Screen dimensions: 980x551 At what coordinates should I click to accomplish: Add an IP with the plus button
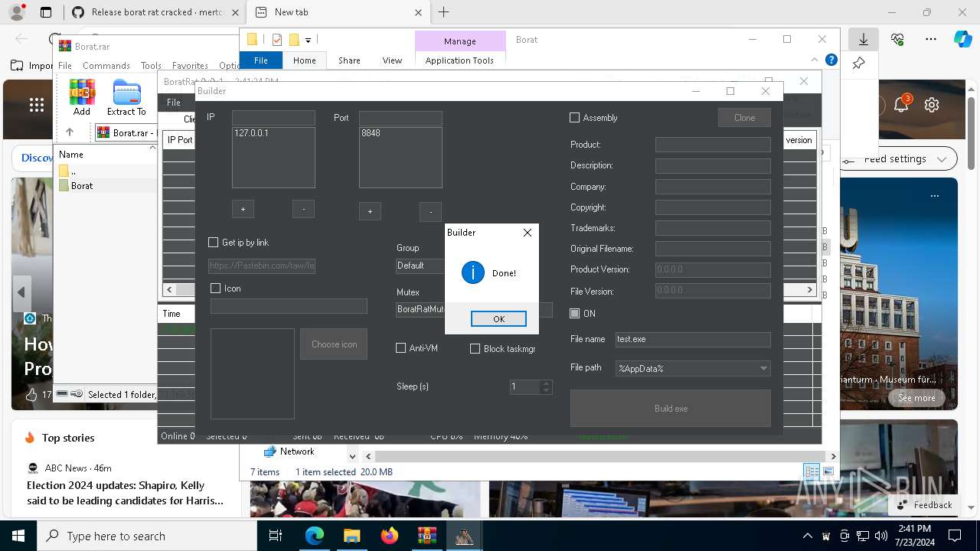pos(243,209)
